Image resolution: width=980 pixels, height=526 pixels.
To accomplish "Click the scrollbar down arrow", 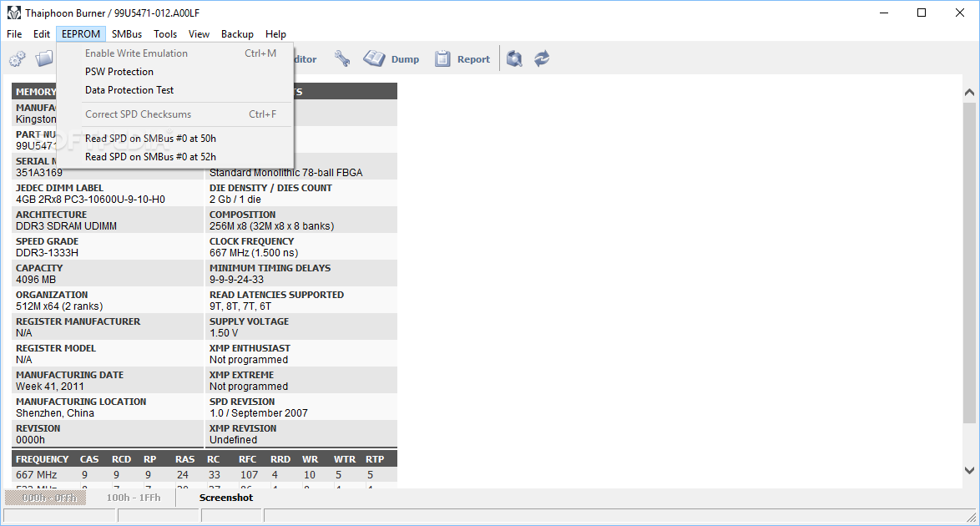I will click(969, 470).
